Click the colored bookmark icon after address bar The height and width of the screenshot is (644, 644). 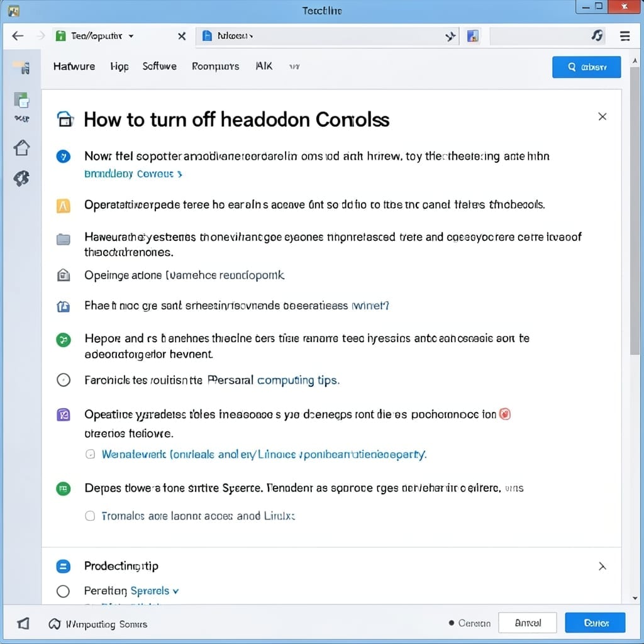tap(473, 36)
